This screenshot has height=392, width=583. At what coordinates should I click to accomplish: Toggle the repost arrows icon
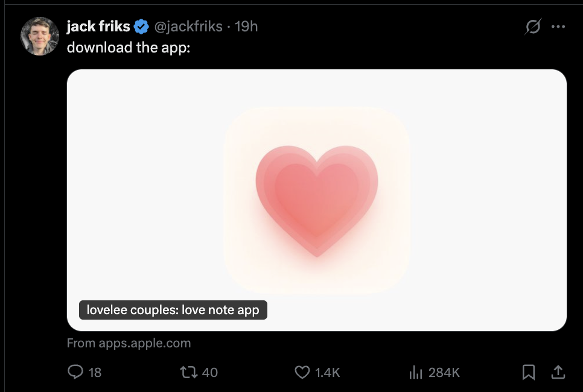[190, 372]
